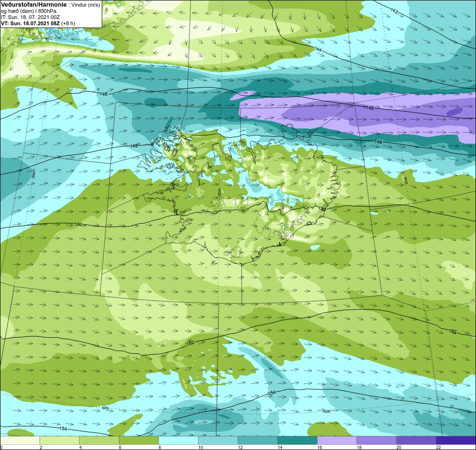Click the 6–8 m/s olive green legend swatch
Viewport: 476px width, 450px height.
point(139,440)
